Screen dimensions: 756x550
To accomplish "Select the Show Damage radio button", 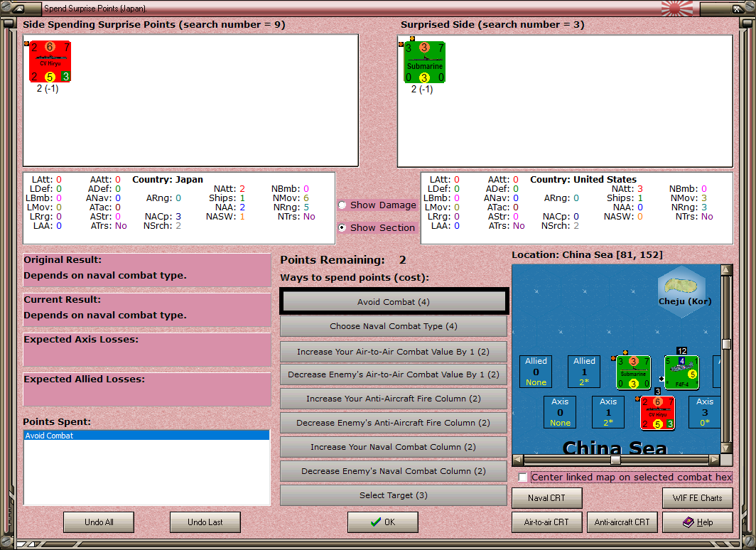I will tap(342, 205).
